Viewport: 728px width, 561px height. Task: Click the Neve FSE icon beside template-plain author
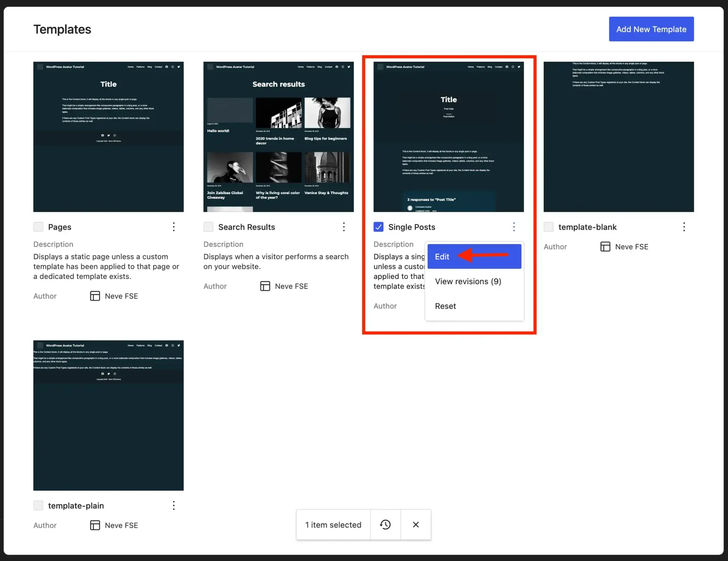tap(94, 525)
